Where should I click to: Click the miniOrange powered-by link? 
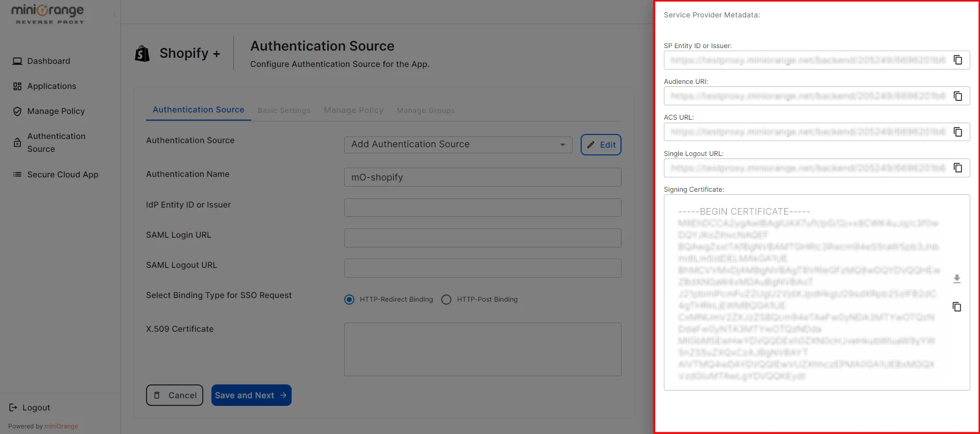[x=61, y=426]
